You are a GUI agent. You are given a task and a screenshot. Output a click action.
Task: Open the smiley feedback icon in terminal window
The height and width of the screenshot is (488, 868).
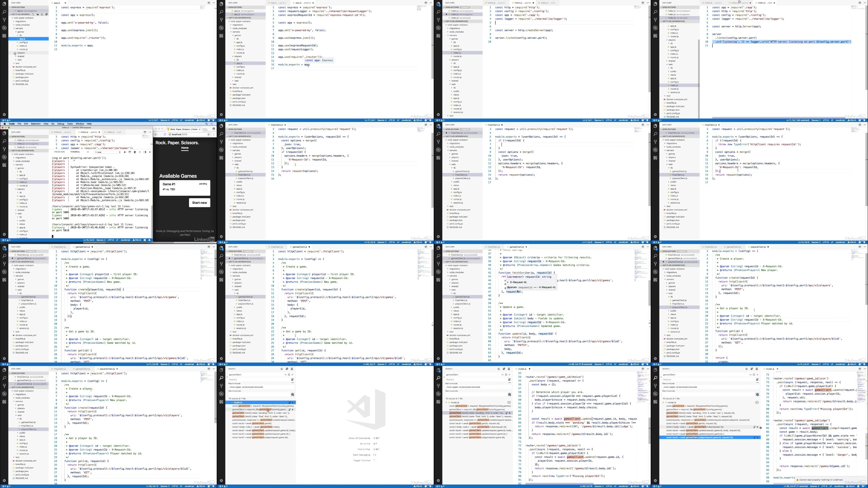(x=145, y=241)
